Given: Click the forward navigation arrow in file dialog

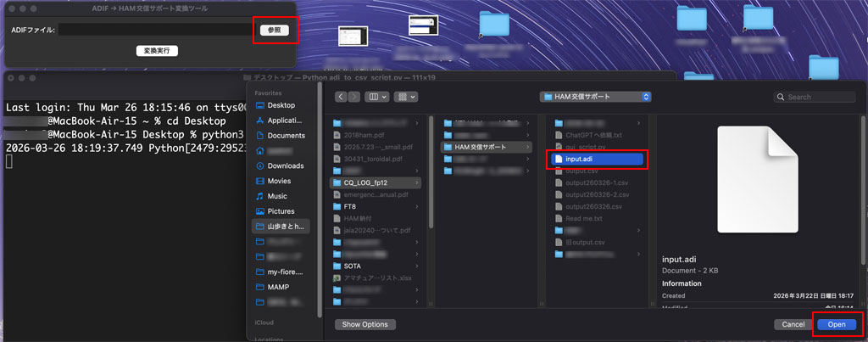Looking at the screenshot, I should (354, 97).
